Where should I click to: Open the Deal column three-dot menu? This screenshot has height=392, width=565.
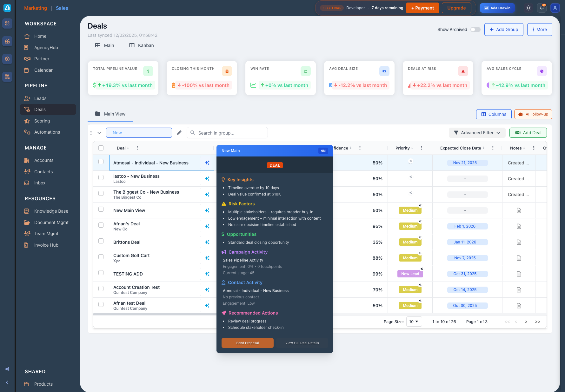click(x=137, y=148)
